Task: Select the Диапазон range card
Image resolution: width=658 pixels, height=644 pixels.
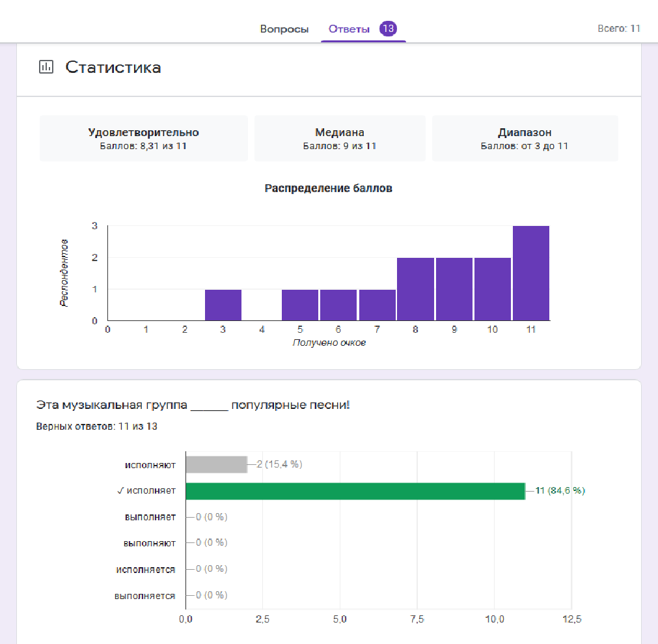Action: 525,138
